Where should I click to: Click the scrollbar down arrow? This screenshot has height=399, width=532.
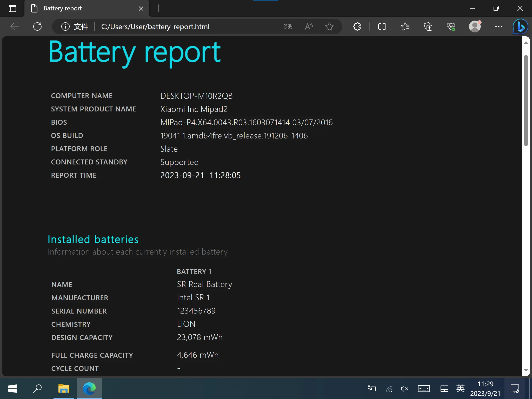[526, 370]
